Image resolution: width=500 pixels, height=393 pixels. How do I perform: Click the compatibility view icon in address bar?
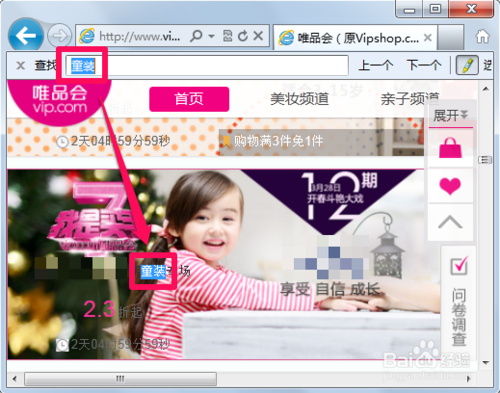(227, 36)
